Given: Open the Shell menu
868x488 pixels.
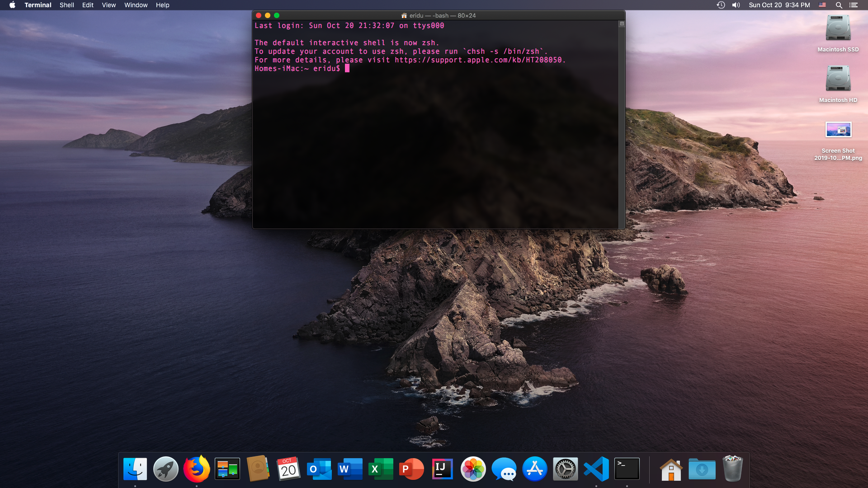Looking at the screenshot, I should 66,5.
